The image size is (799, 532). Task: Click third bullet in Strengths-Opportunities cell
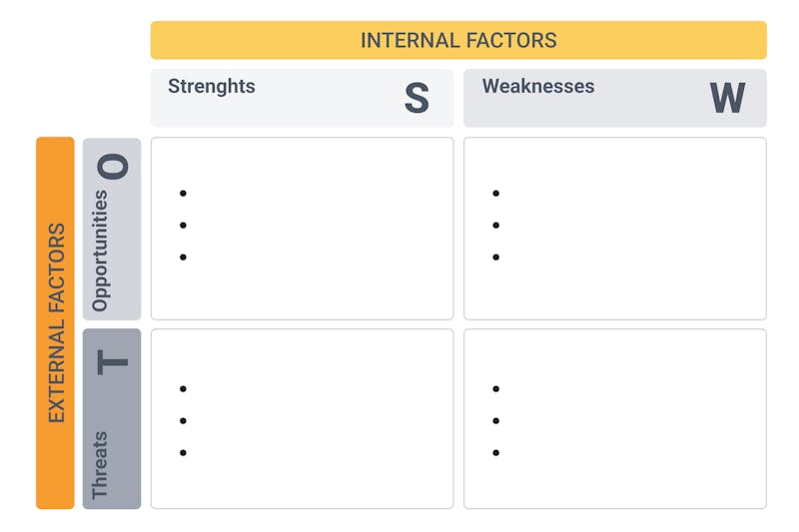click(183, 258)
